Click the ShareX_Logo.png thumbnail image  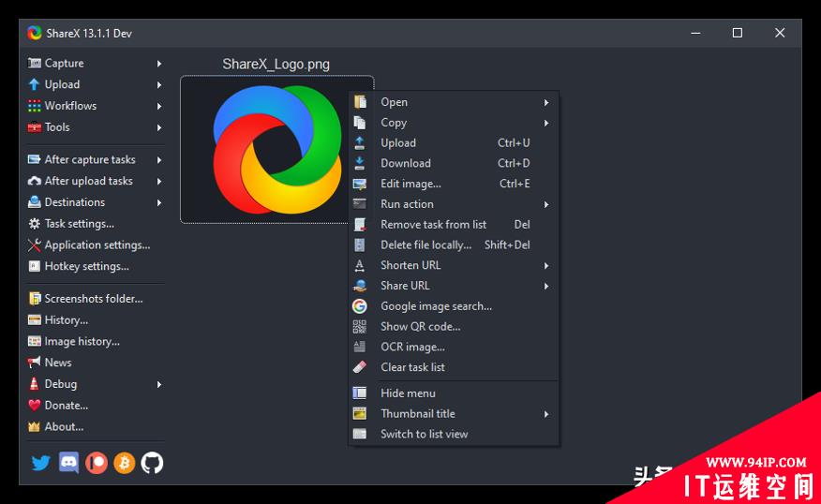click(x=276, y=150)
